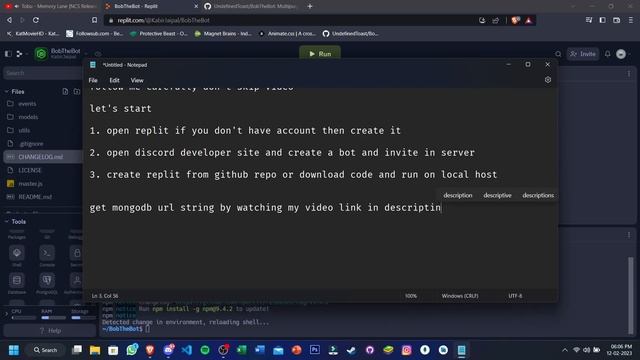Open Replit notifications bell
The image size is (640, 360).
tap(608, 54)
